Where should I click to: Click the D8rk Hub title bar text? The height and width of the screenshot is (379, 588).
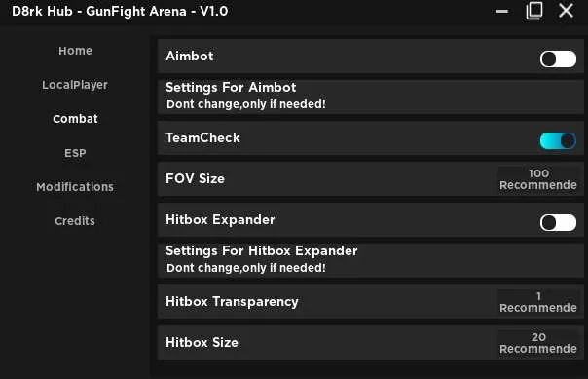click(x=120, y=12)
